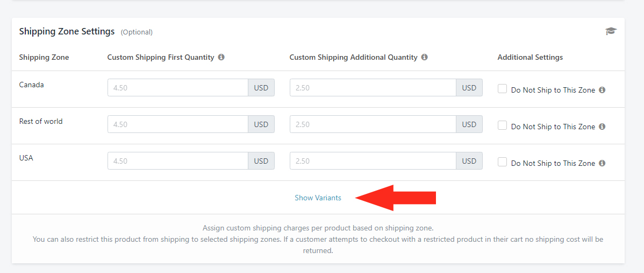Tick Do Not Ship to This Zone for USA
The image size is (644, 273).
502,162
